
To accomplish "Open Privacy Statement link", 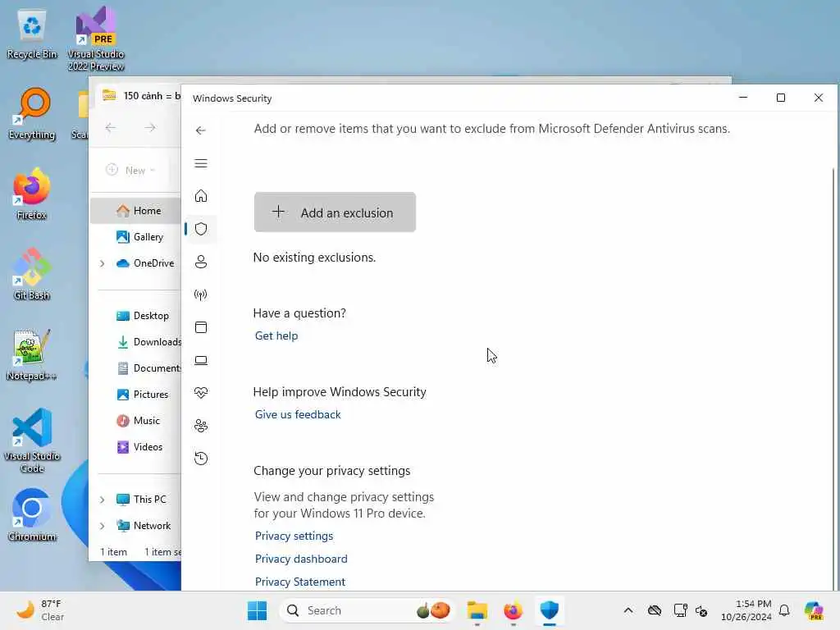I will tap(300, 582).
